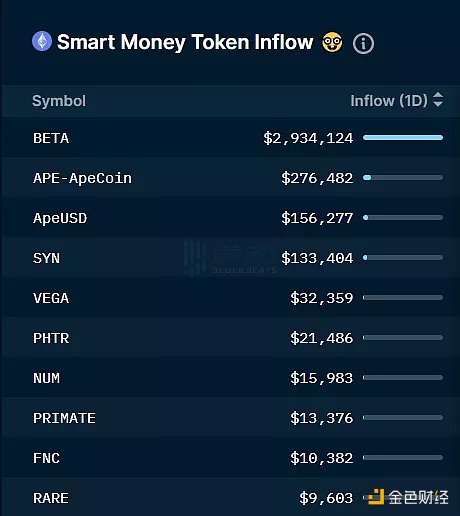Click the Smart Money Token Inflow title
Screen dimensions: 460x516
tap(185, 42)
